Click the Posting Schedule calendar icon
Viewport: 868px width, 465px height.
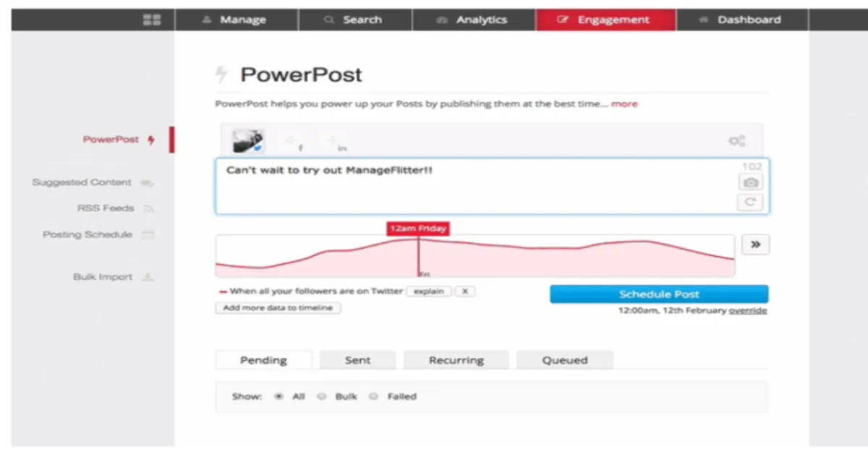[148, 235]
